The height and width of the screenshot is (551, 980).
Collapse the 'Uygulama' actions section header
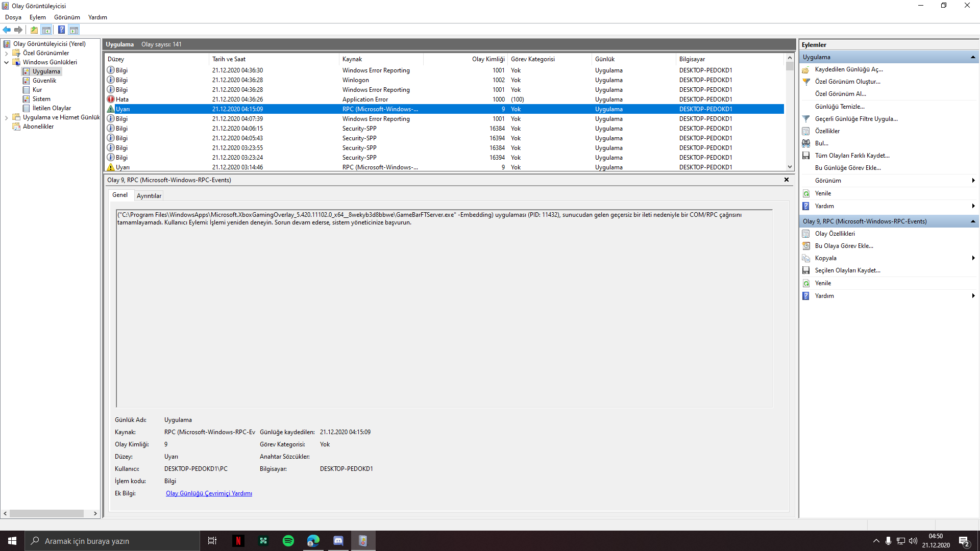click(x=973, y=57)
